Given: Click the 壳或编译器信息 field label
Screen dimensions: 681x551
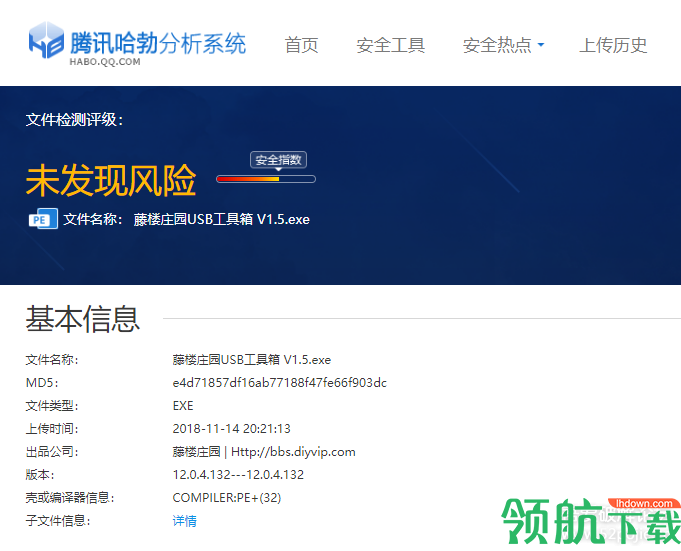Looking at the screenshot, I should coord(70,498).
